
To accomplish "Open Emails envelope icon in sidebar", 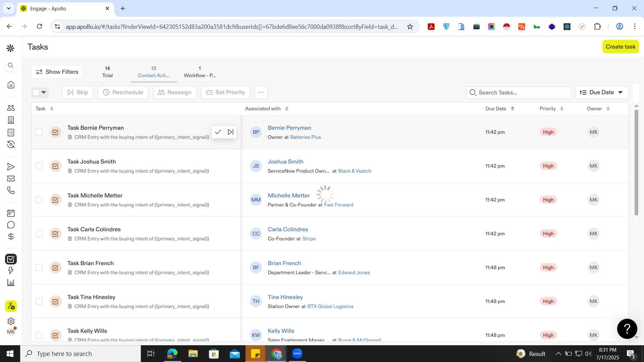I will 11,178.
